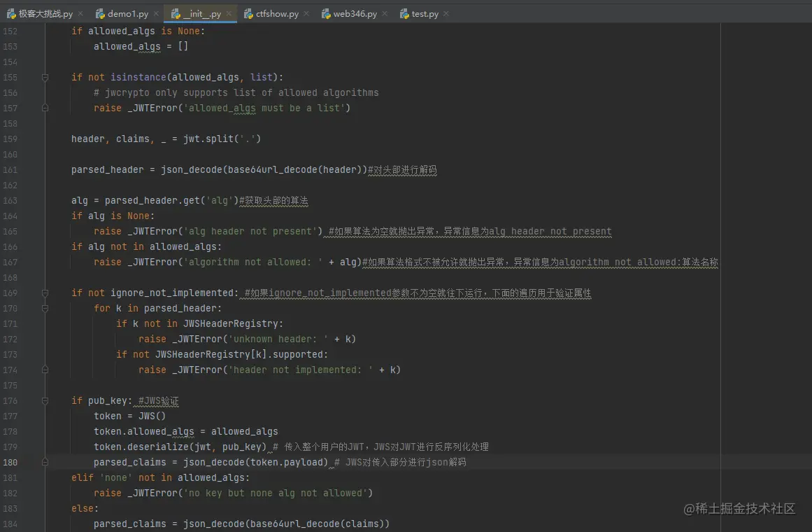Viewport: 812px width, 532px height.
Task: Click line number 159 in the gutter
Action: (10, 139)
